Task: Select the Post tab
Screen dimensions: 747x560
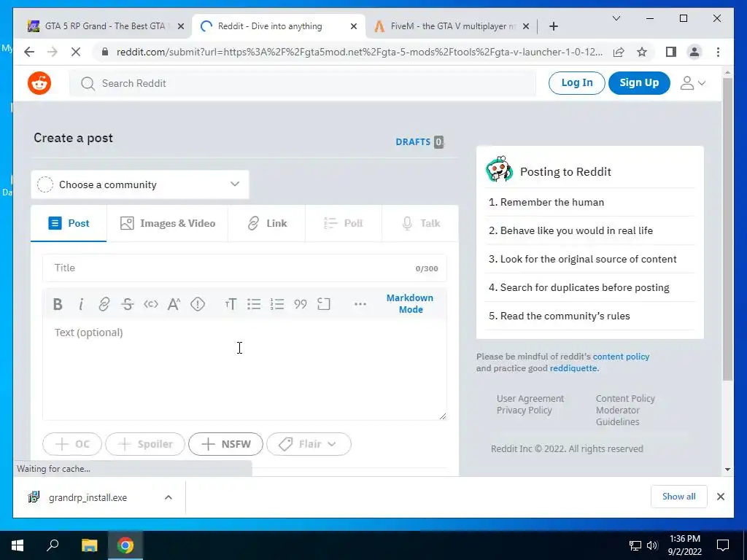Action: click(x=69, y=223)
